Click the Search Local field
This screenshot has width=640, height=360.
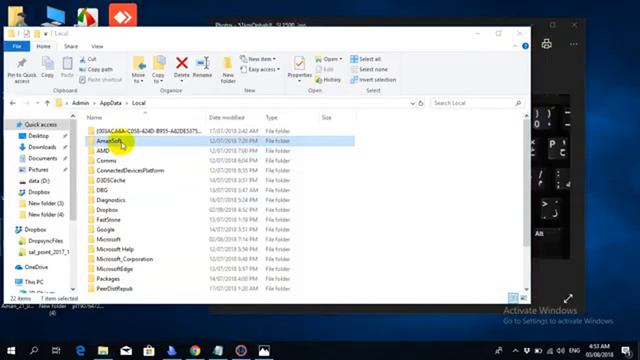pyautogui.click(x=477, y=103)
